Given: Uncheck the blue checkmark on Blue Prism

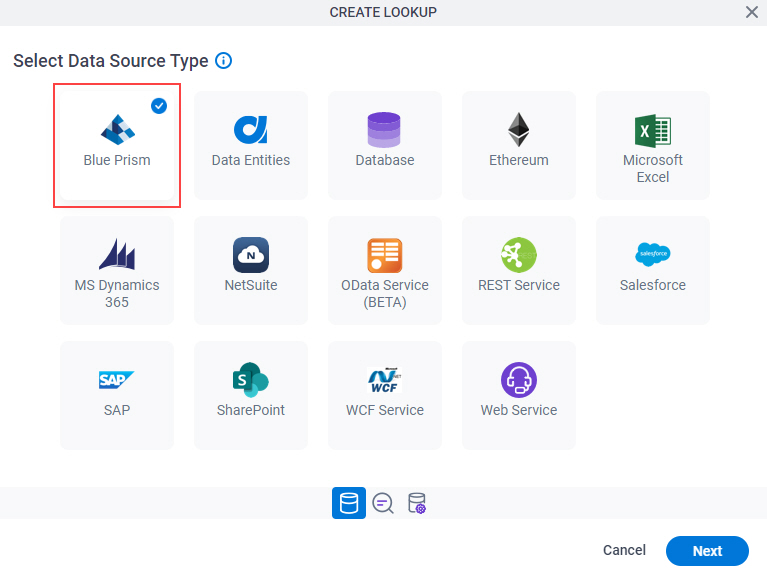Looking at the screenshot, I should pyautogui.click(x=159, y=106).
